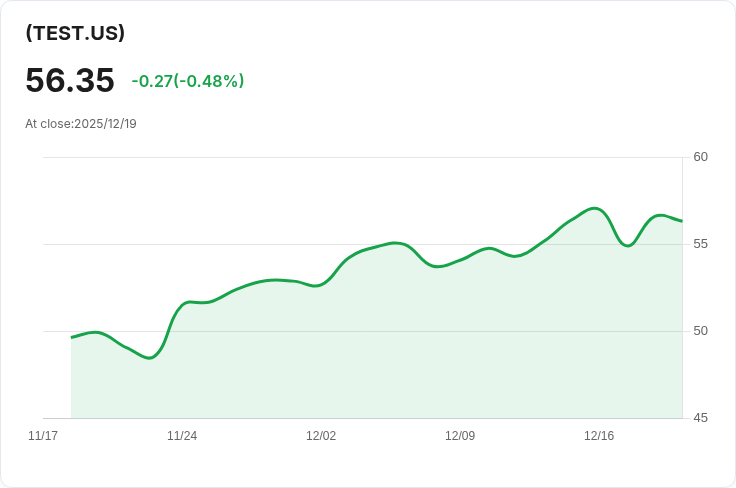Click the highest peak of the price line
Viewport: 736px width, 488px height.
(x=595, y=208)
